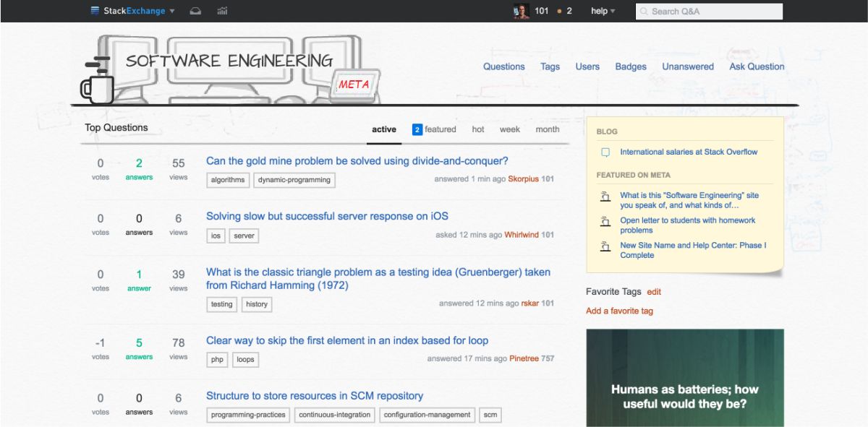This screenshot has height=427, width=868.
Task: Click the red META badge
Action: (x=354, y=85)
